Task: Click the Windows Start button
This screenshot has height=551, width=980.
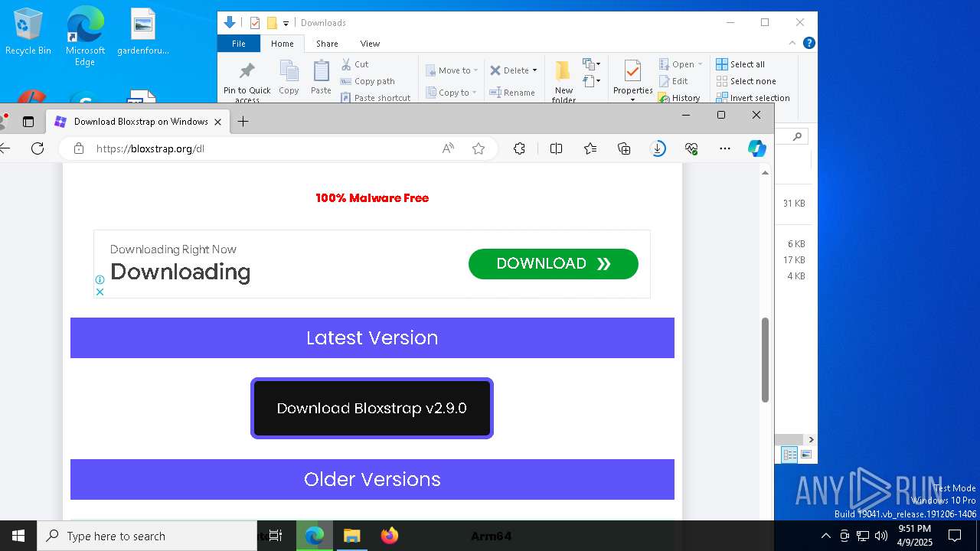Action: pyautogui.click(x=18, y=536)
